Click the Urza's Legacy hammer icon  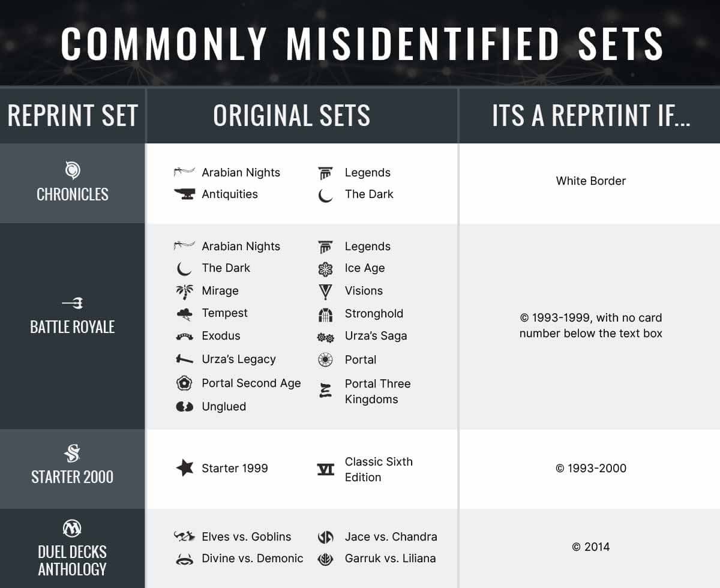[x=184, y=359]
